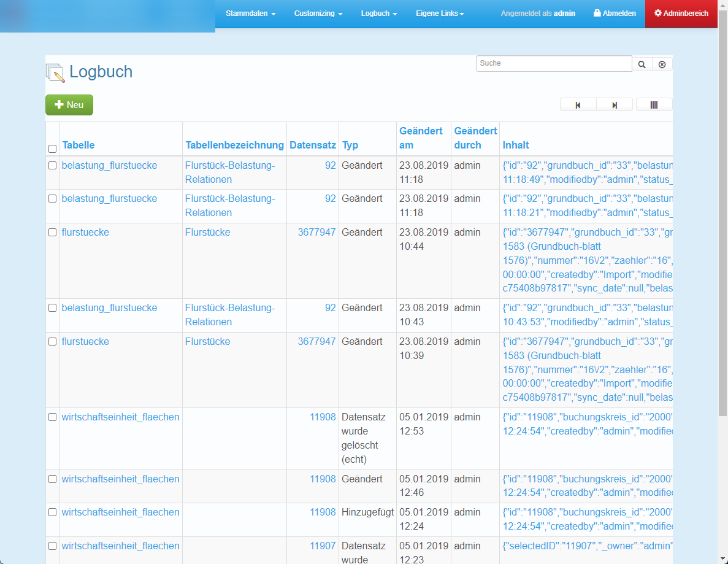Sort by Inhalt column header
The width and height of the screenshot is (728, 564).
point(516,145)
